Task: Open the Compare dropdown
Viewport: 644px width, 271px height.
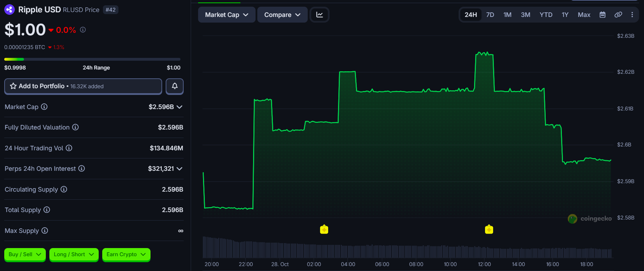Action: 282,15
